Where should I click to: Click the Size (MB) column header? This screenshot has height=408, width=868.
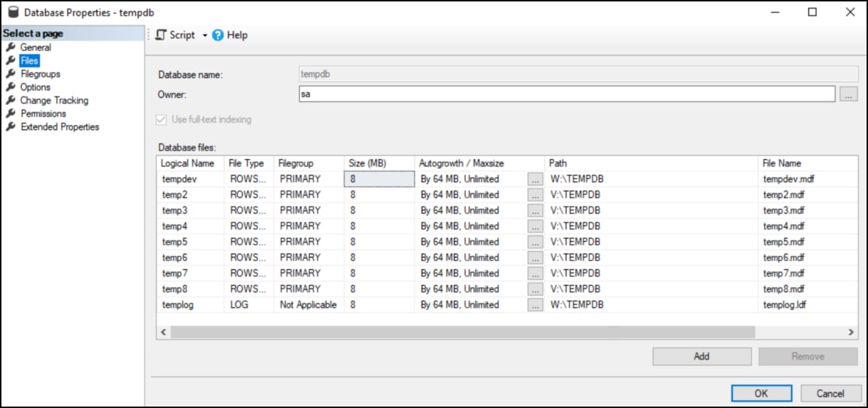[x=379, y=163]
